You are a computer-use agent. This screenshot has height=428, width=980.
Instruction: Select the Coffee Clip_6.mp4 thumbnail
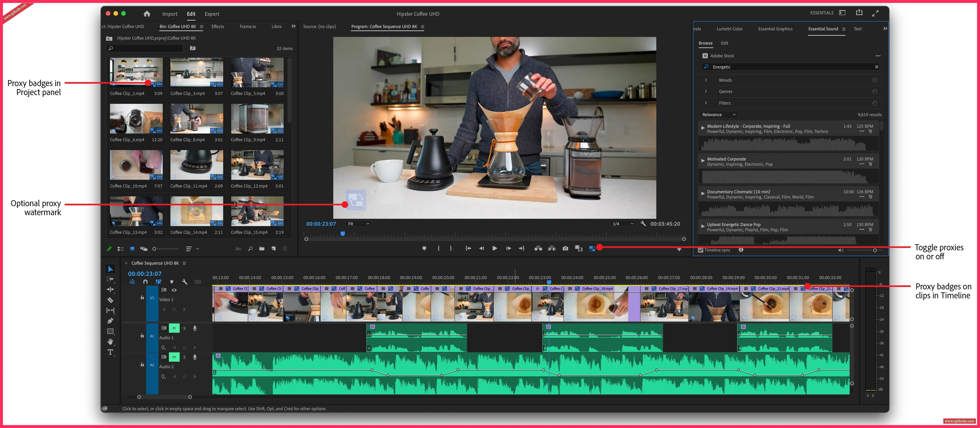(136, 119)
